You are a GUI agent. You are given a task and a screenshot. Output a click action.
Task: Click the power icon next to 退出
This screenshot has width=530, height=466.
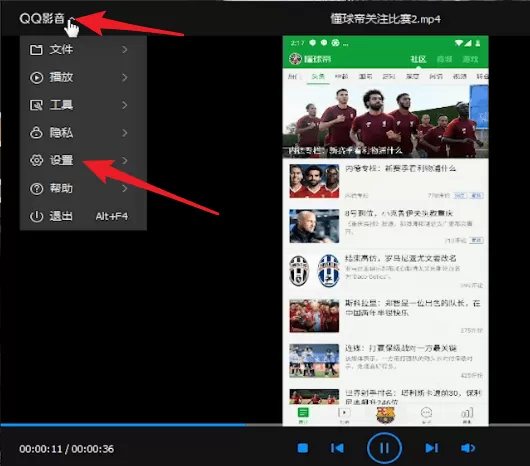pyautogui.click(x=37, y=216)
